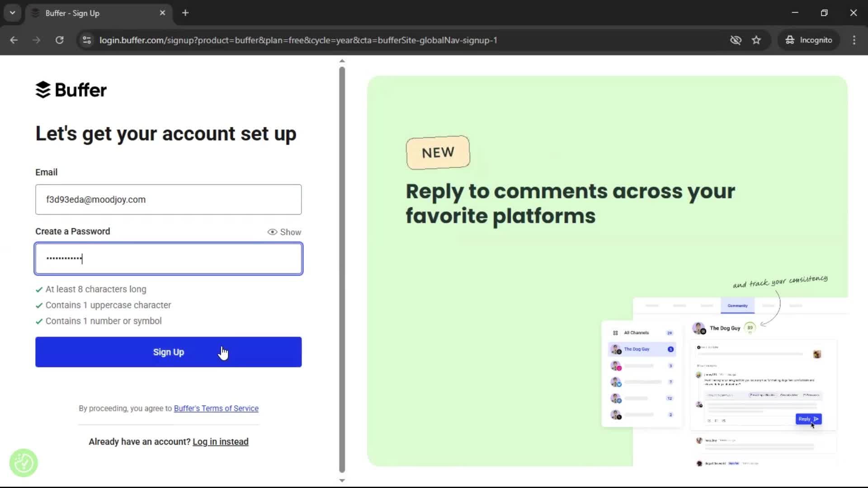Click the Buffer logo icon
This screenshot has width=868, height=488.
(43, 89)
